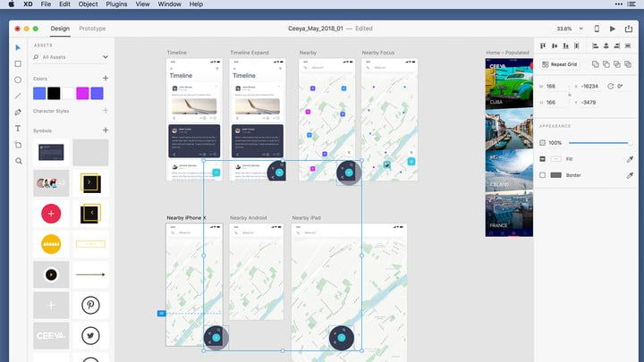Choose the Zoom magnifier tool
The width and height of the screenshot is (644, 362).
[x=18, y=161]
